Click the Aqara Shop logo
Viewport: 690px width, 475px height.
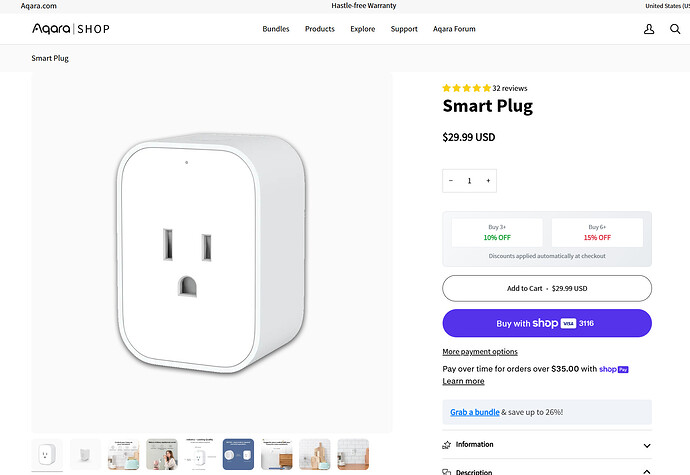tap(71, 29)
